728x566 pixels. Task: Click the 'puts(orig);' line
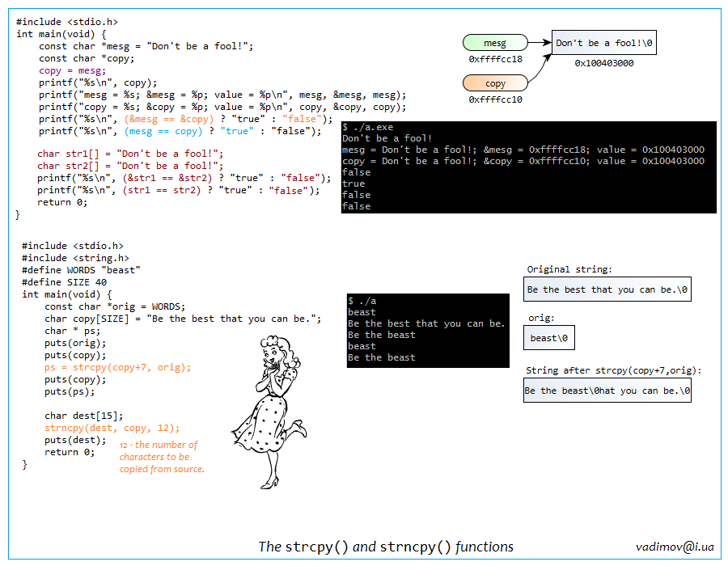pyautogui.click(x=75, y=343)
